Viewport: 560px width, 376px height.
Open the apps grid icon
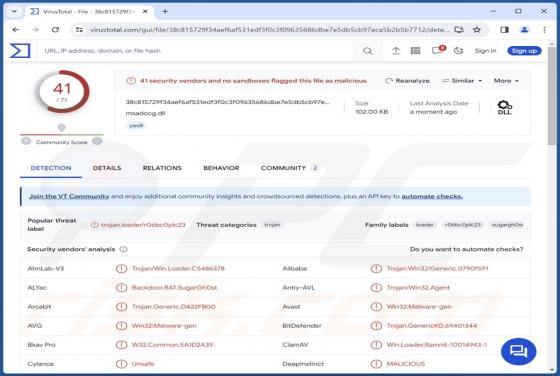415,51
